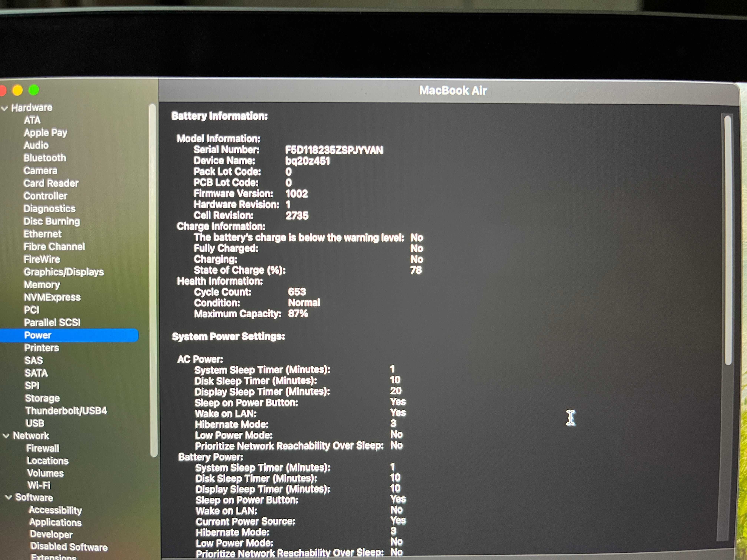The width and height of the screenshot is (747, 560).
Task: Click the Condition value Normal
Action: pos(304,303)
